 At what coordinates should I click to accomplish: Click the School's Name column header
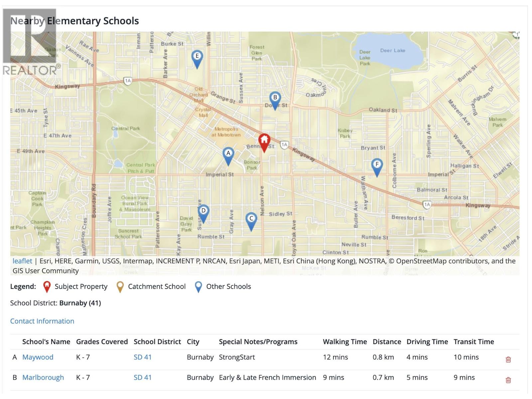[x=46, y=342]
